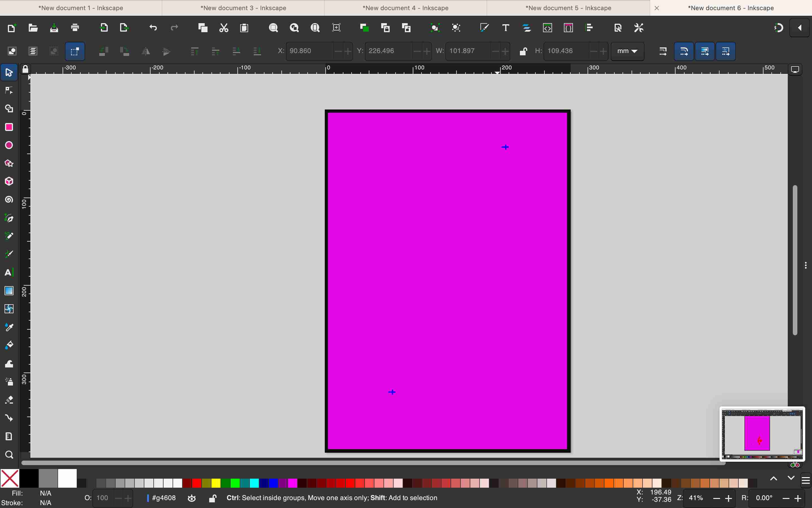Select the Tweak tool
The width and height of the screenshot is (812, 508).
coord(9,364)
